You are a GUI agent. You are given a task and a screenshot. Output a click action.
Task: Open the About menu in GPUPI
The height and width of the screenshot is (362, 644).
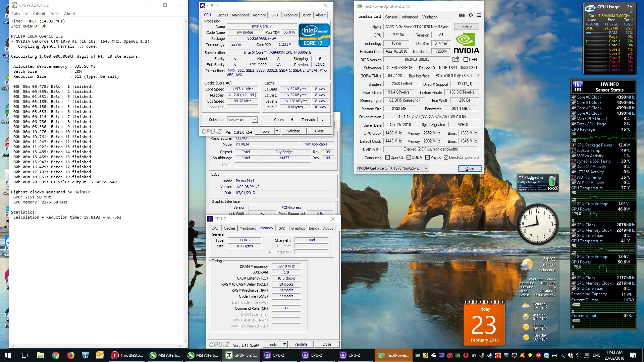69,14
